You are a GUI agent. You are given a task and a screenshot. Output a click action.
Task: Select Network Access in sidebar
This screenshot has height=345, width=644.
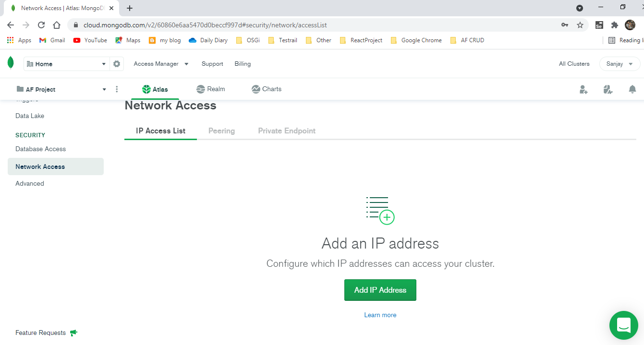tap(56, 167)
